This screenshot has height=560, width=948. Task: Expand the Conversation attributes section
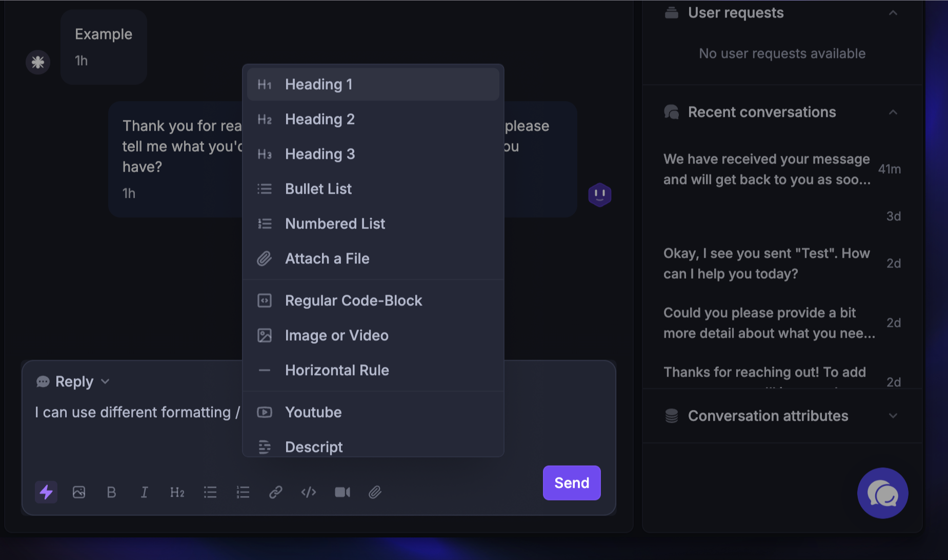coord(893,416)
